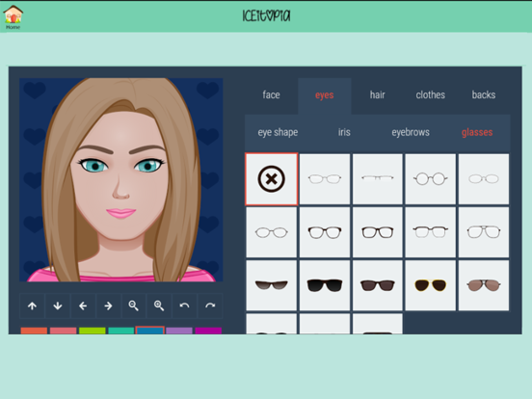Pick the teal color swatch

121,331
